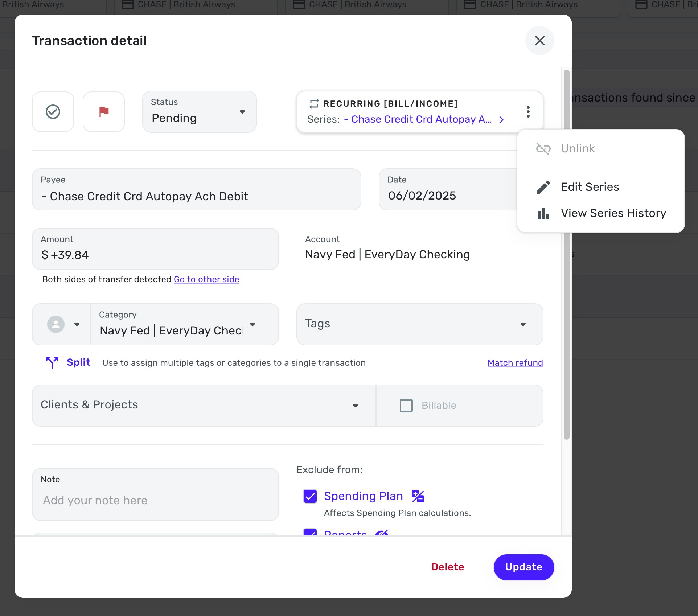Click the Update button
The width and height of the screenshot is (698, 616).
point(524,567)
